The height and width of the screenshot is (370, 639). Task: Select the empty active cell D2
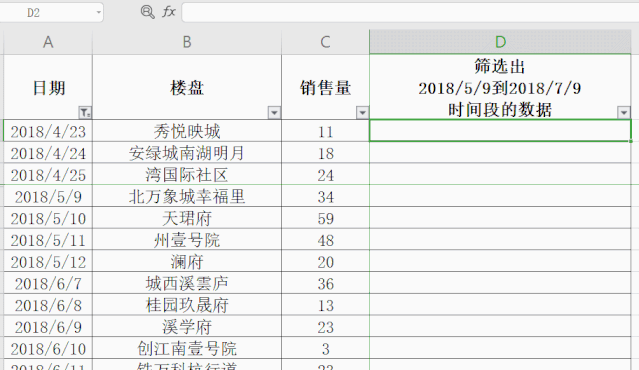(500, 131)
